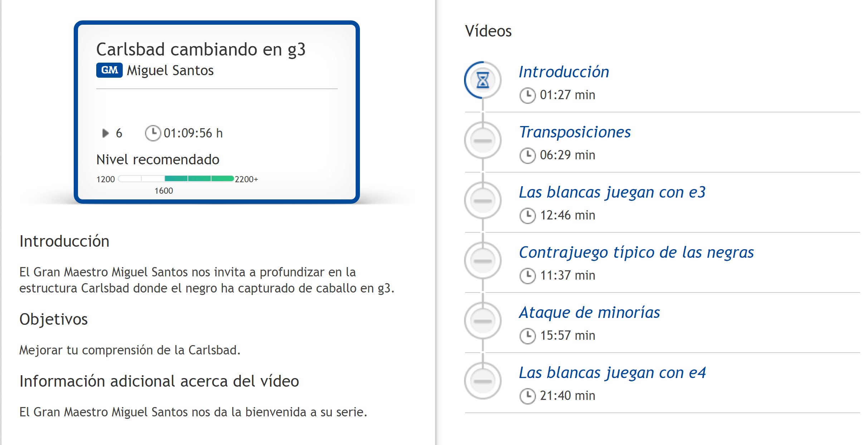Click the status circle beside Las blancas juegan con e3
The width and height of the screenshot is (868, 445).
point(483,200)
